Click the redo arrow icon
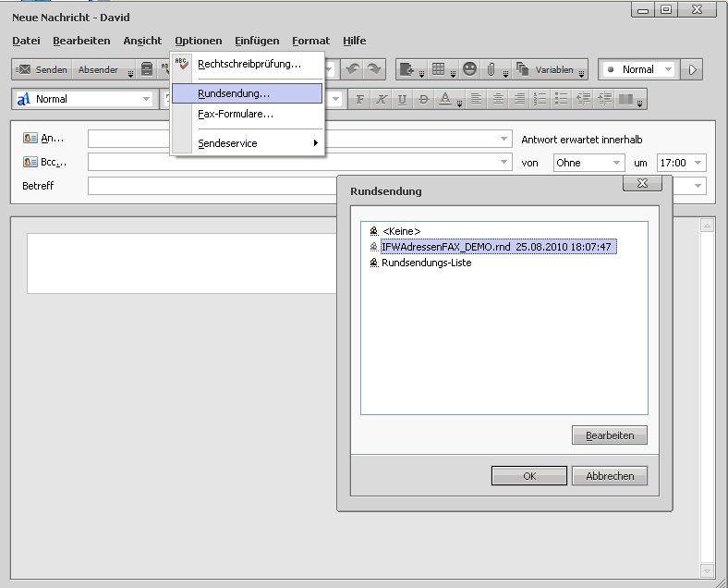This screenshot has width=728, height=588. (374, 70)
